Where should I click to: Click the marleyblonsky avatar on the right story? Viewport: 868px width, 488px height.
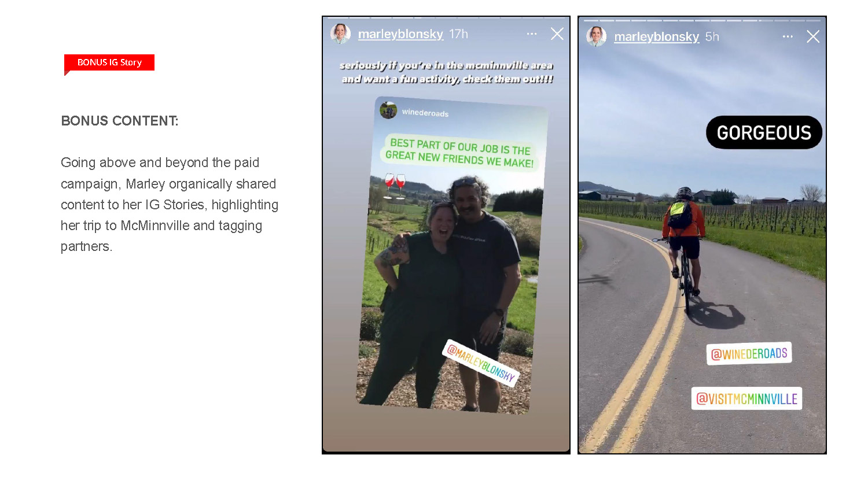click(596, 36)
